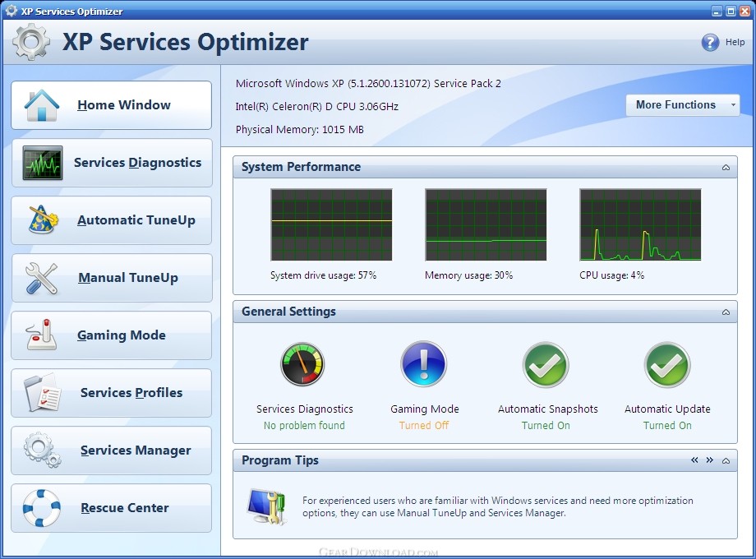This screenshot has width=756, height=559.
Task: Click the System Performance header title
Action: pyautogui.click(x=301, y=167)
